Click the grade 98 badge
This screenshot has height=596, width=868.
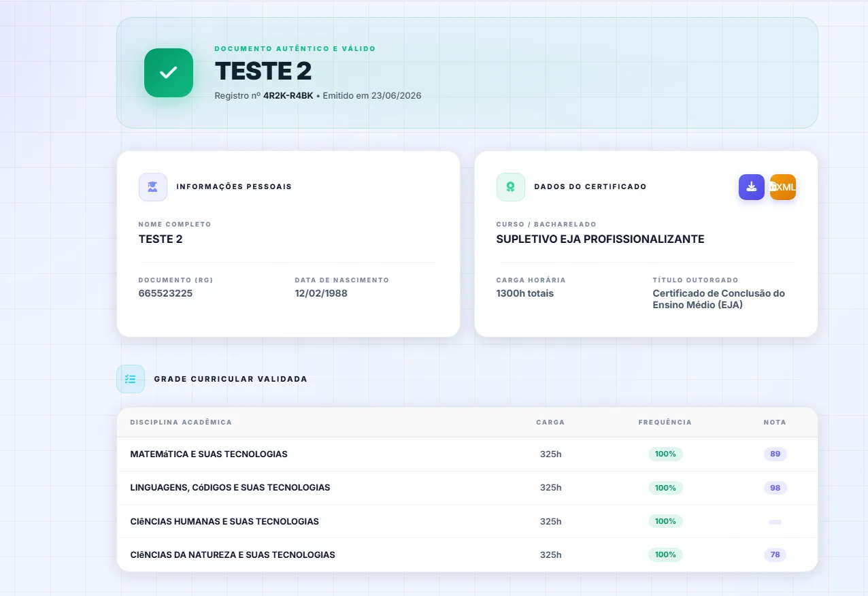[x=775, y=488]
